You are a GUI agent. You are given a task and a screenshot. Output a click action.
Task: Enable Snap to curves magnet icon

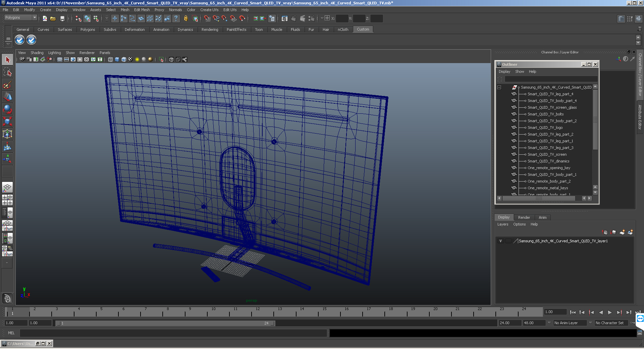click(216, 18)
